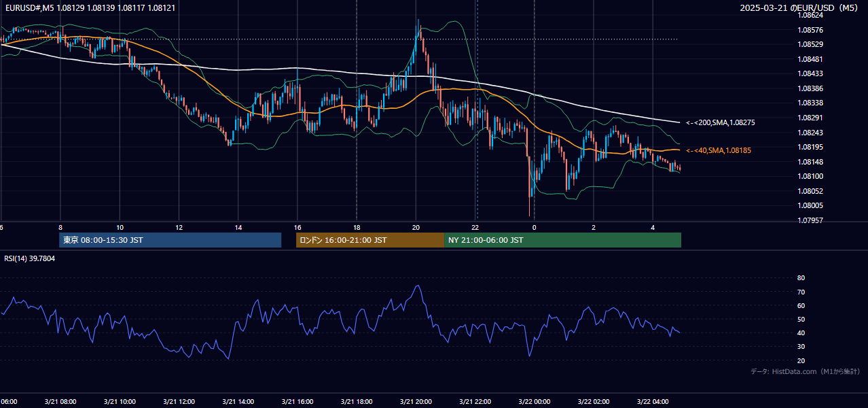Click the '3/21 16:00' date label

click(x=297, y=401)
